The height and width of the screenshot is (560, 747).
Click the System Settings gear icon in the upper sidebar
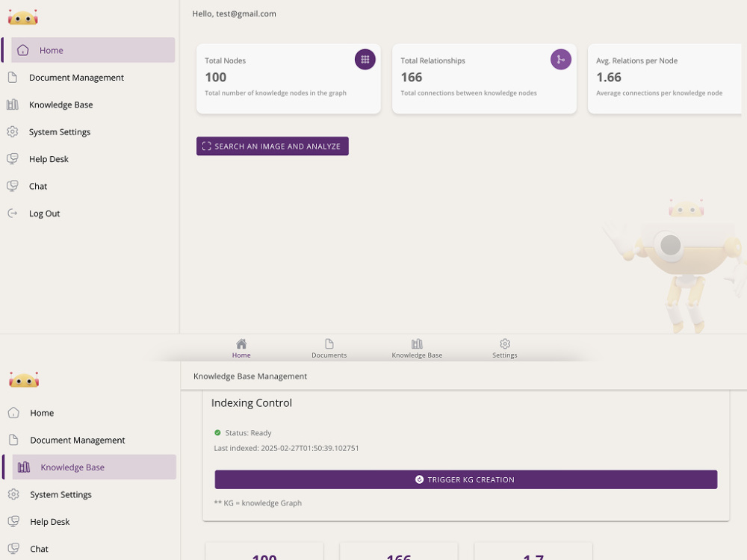click(x=13, y=131)
